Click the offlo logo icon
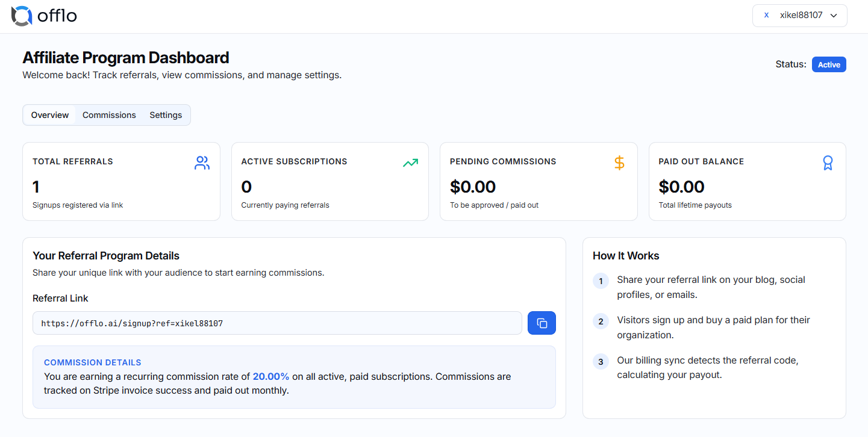 (x=22, y=16)
